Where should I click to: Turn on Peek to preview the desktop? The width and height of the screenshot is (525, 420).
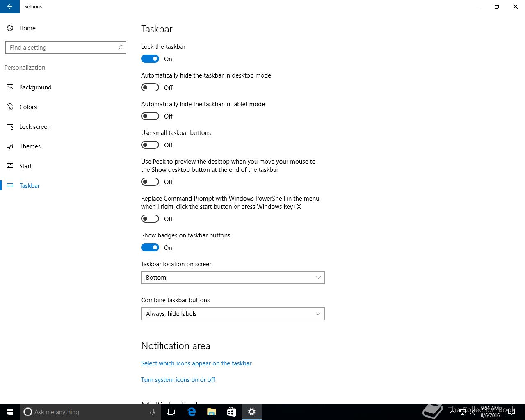150,182
